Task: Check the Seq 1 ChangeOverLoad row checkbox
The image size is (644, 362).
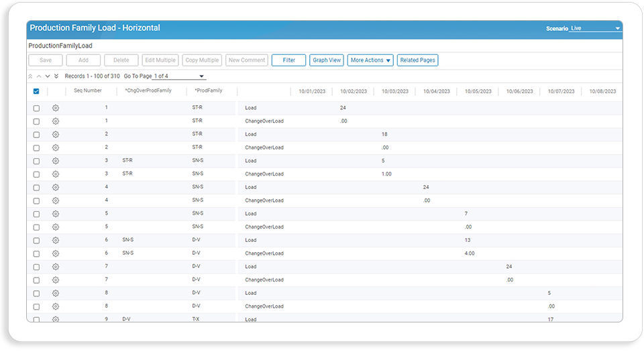Action: pos(36,121)
